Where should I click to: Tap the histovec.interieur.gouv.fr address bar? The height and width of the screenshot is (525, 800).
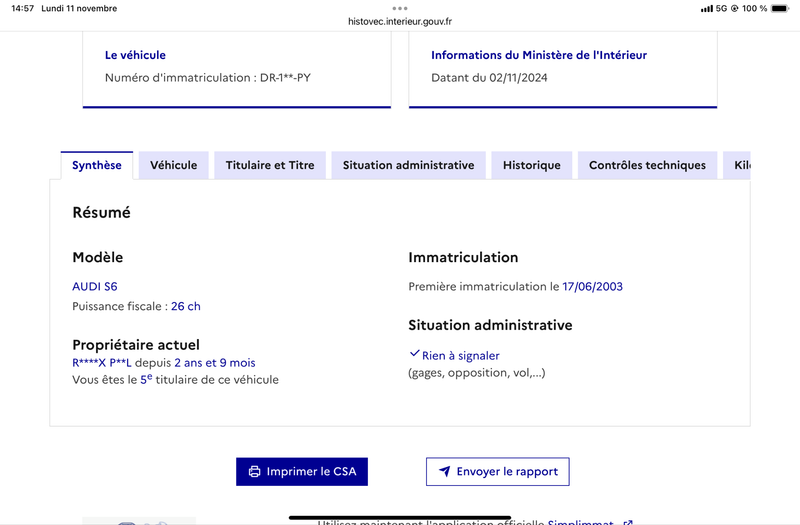point(400,21)
